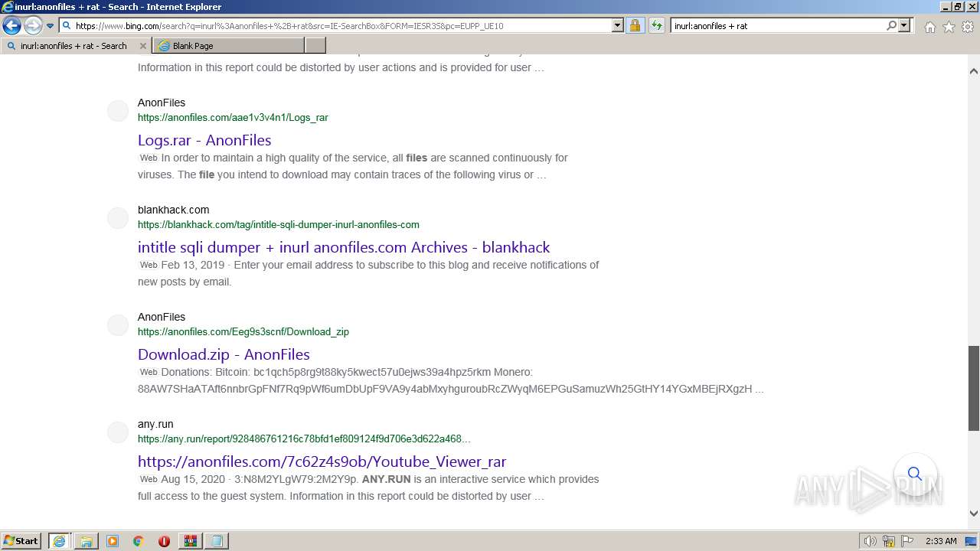
Task: Click the Show desktop button
Action: (x=971, y=541)
